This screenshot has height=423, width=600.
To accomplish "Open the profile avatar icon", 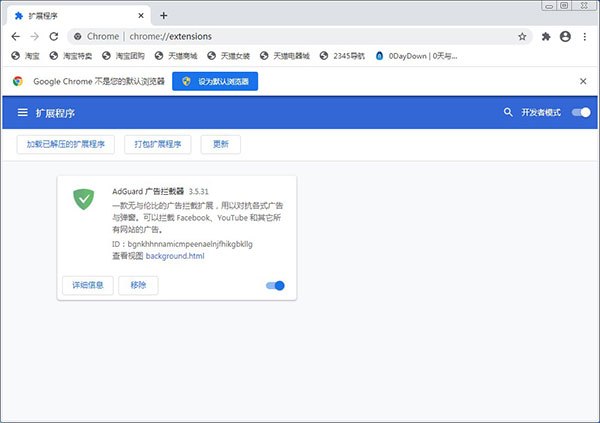I will (565, 36).
